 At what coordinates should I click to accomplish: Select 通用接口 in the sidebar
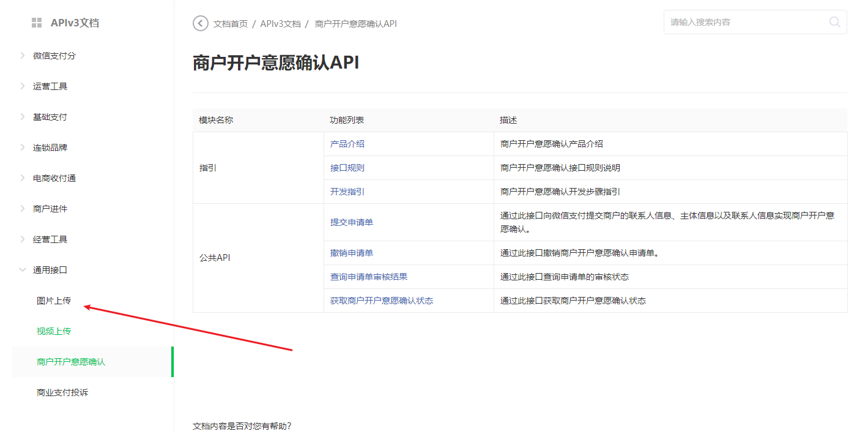point(50,270)
